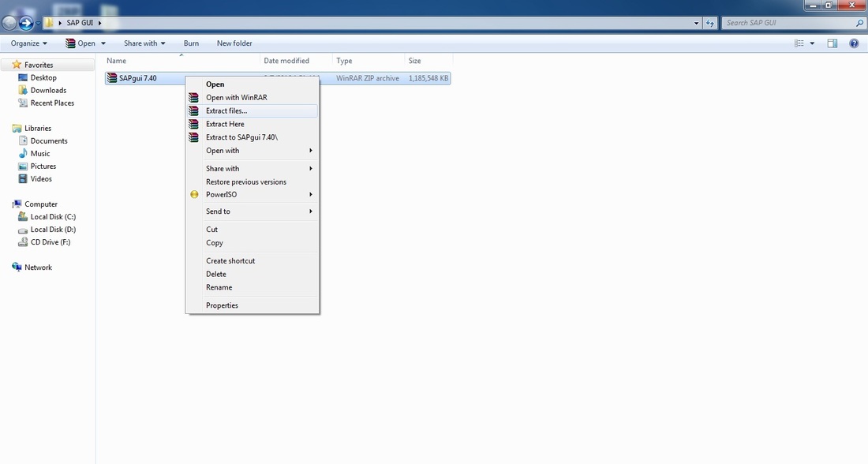Open Downloads in the navigation pane

pos(48,90)
